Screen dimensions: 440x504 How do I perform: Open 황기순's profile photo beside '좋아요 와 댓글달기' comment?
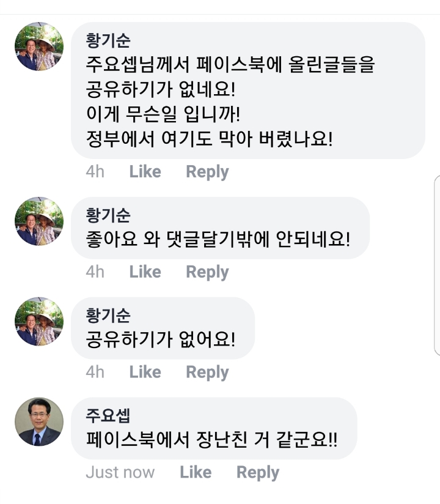pyautogui.click(x=39, y=221)
